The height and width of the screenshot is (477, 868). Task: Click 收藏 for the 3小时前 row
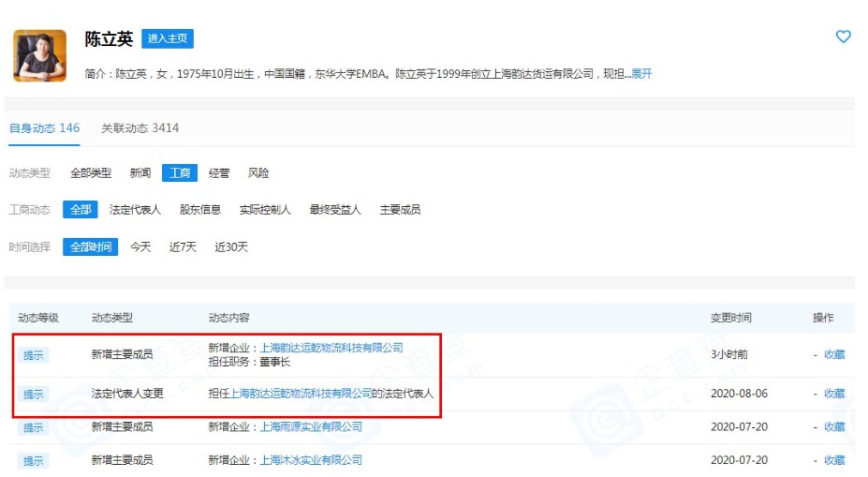click(834, 354)
